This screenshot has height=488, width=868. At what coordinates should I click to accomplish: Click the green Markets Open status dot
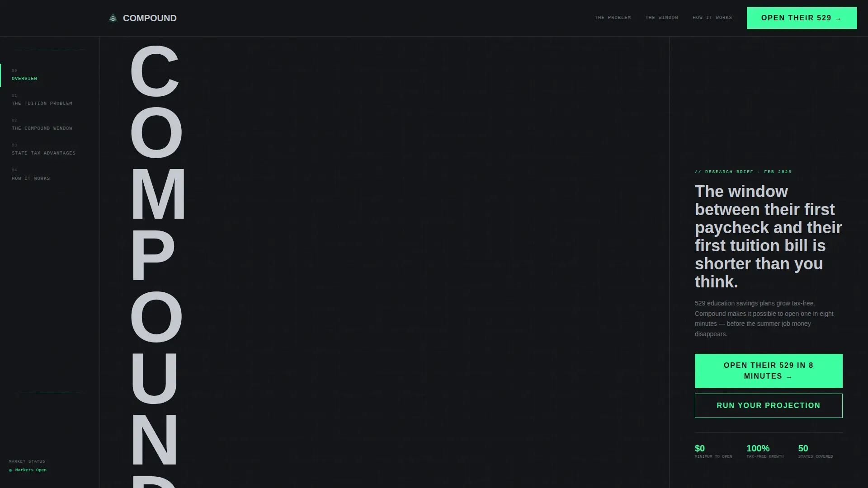tap(10, 470)
